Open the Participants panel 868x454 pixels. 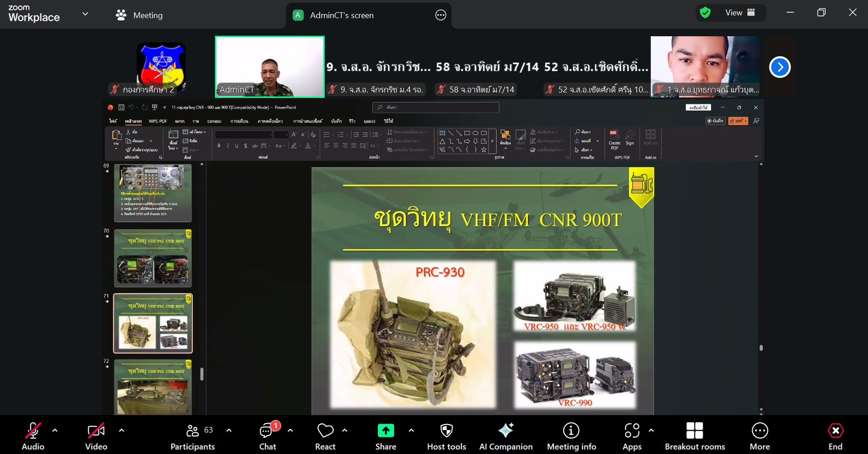coord(192,436)
